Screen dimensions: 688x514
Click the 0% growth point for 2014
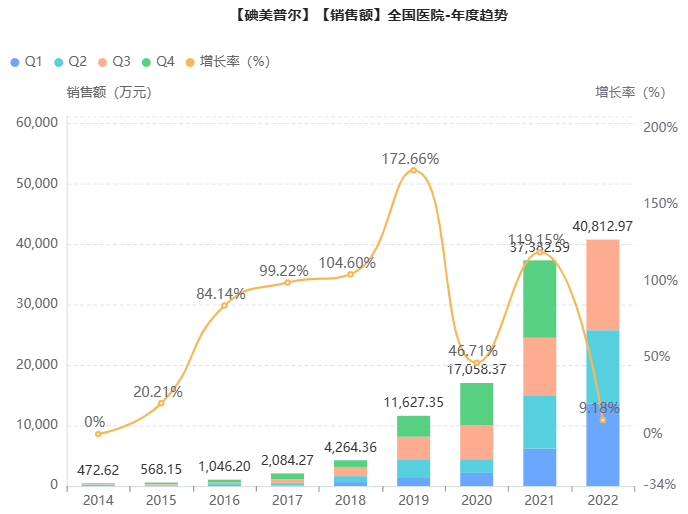tap(98, 434)
